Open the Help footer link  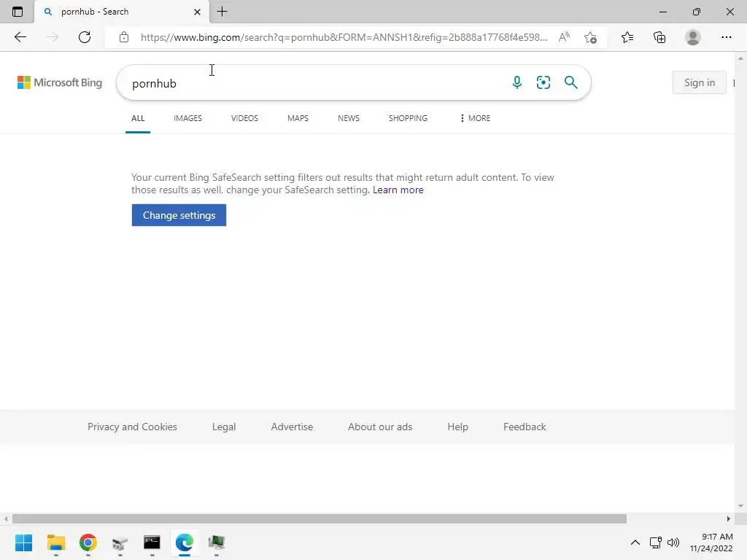(x=457, y=427)
